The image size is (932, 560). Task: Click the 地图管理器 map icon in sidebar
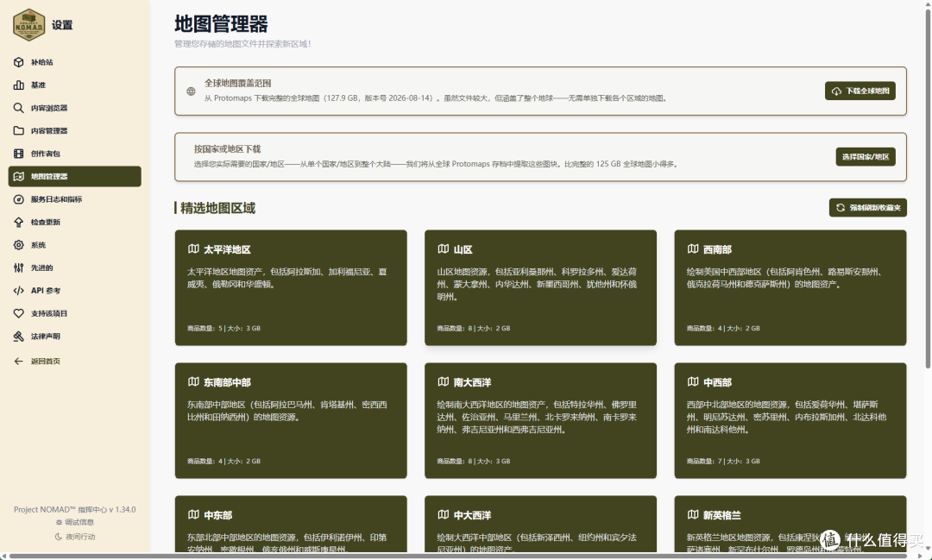(18, 177)
